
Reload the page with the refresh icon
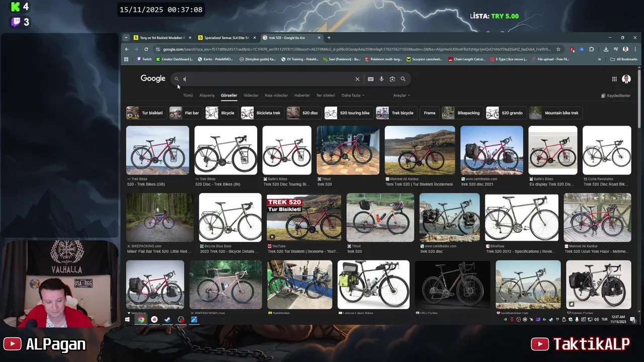[x=146, y=49]
